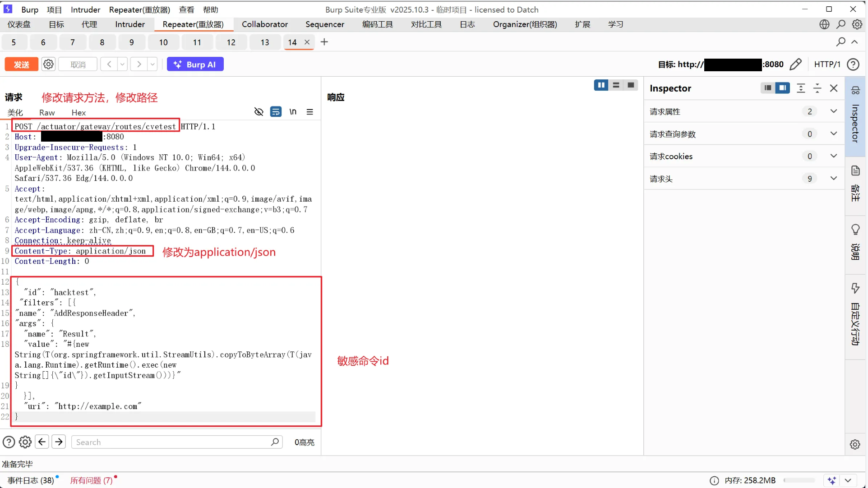This screenshot has width=868, height=488.
Task: Jump to previous search match arrow
Action: (x=42, y=442)
